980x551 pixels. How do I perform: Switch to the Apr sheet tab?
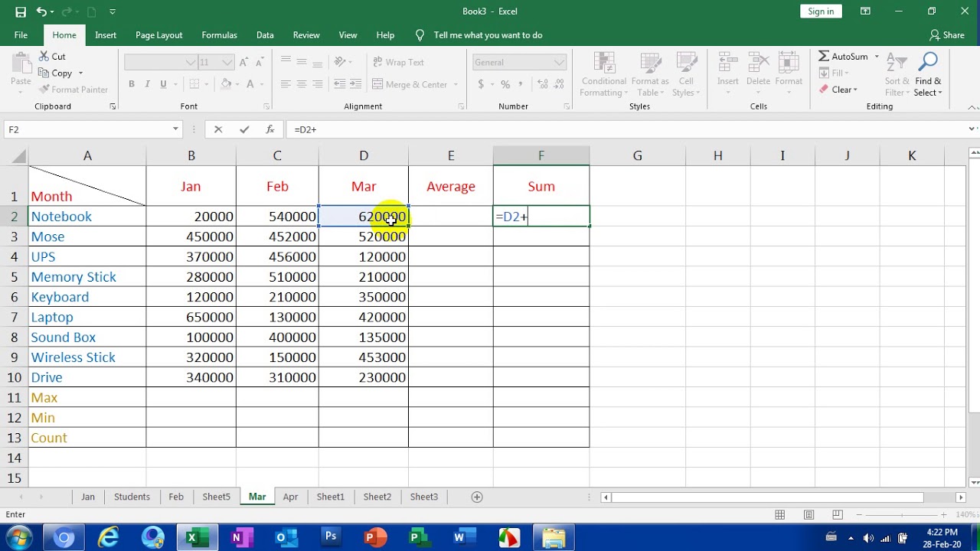(x=290, y=497)
